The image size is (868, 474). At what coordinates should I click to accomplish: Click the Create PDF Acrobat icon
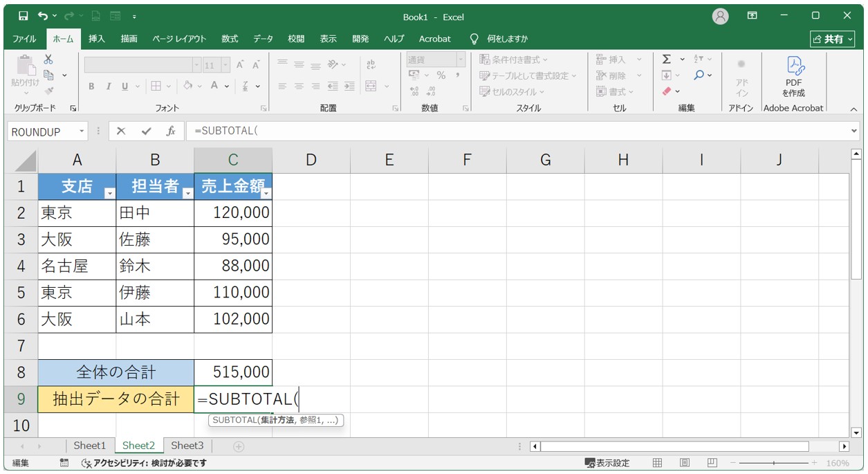pyautogui.click(x=793, y=66)
